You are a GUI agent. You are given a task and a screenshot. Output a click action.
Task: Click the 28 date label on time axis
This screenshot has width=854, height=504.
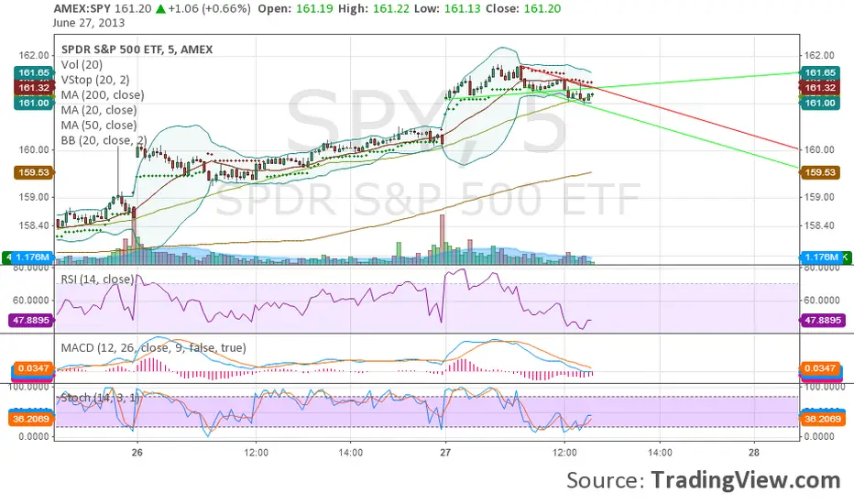click(x=754, y=453)
